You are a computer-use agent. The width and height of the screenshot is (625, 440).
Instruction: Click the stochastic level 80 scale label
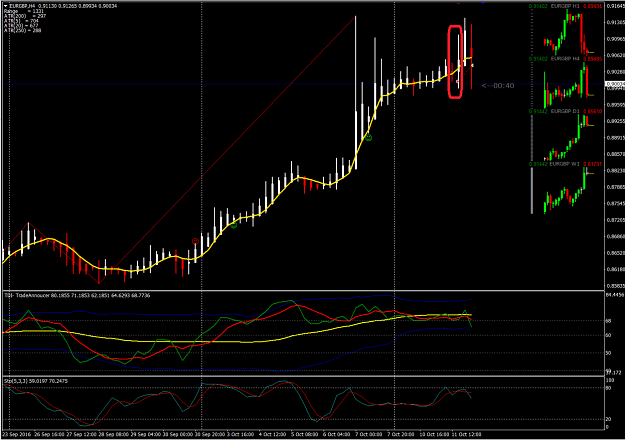click(608, 388)
